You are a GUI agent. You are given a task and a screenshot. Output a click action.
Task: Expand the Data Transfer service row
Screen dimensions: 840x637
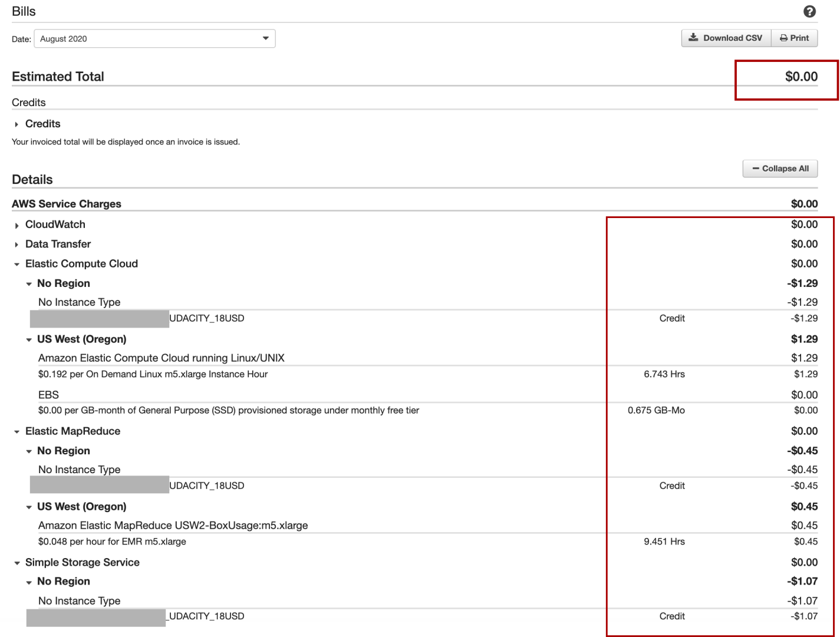[17, 245]
